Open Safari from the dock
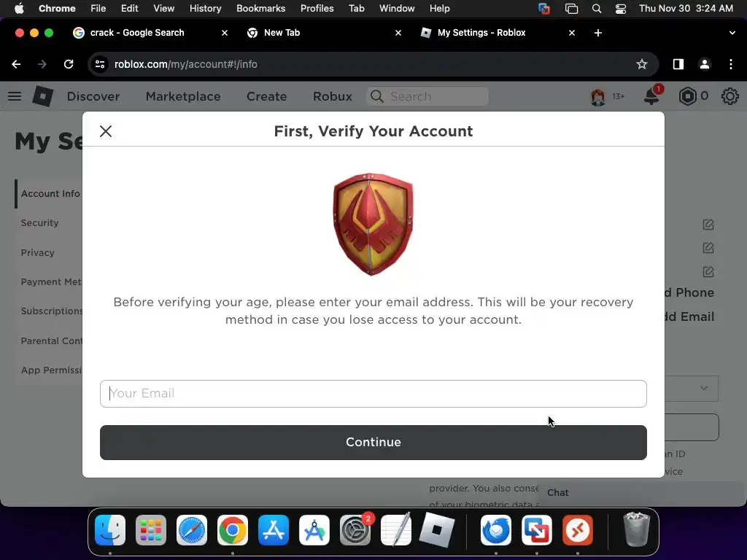747x560 pixels. click(192, 530)
